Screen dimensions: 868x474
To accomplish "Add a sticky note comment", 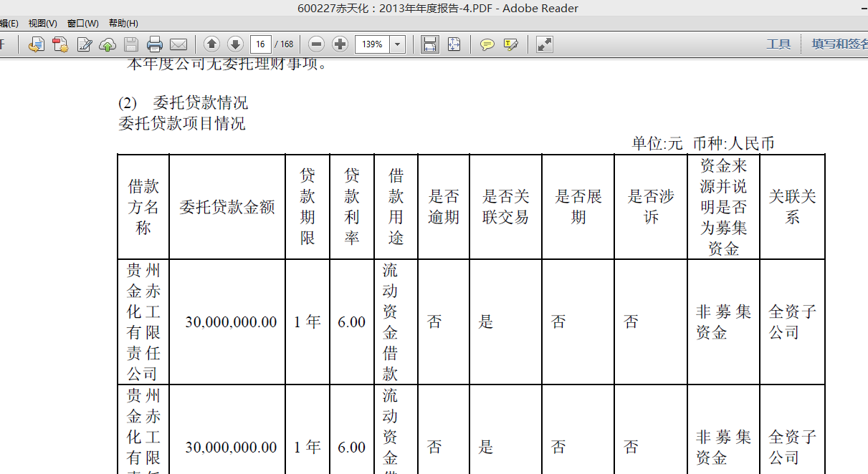I will click(x=487, y=44).
